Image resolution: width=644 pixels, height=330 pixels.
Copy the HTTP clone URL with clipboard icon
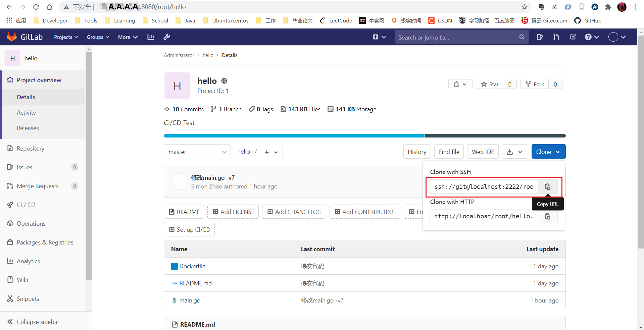point(547,216)
